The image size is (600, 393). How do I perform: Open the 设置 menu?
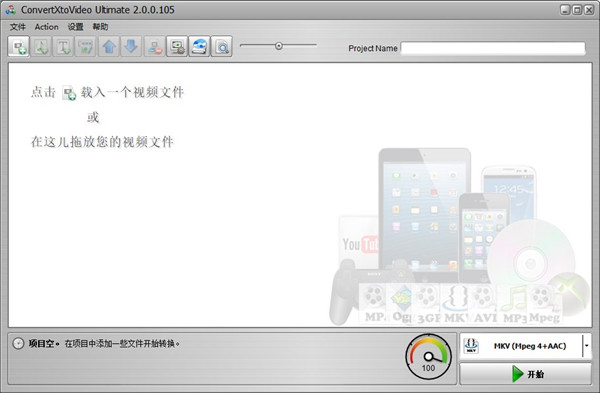(75, 27)
